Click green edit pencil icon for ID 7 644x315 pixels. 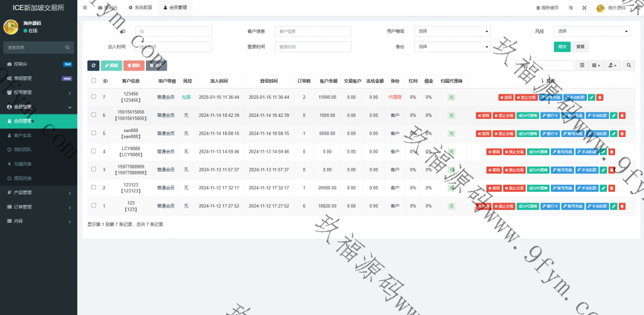(x=591, y=97)
